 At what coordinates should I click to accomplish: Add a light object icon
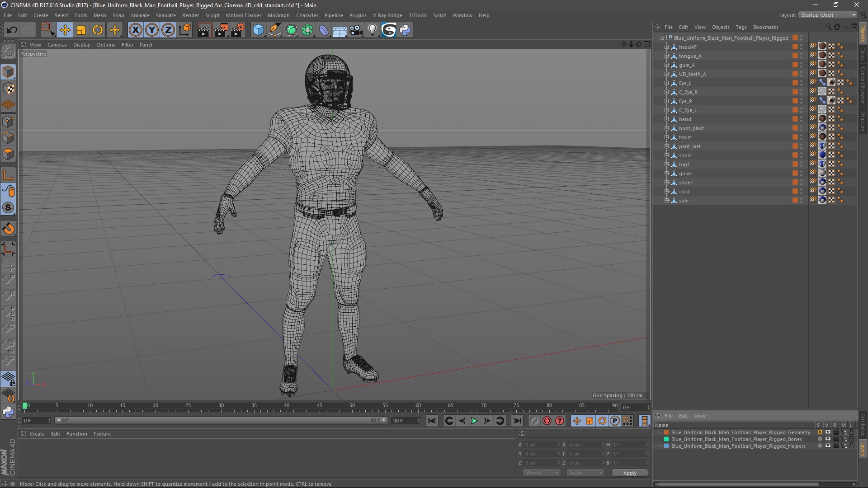pos(372,30)
